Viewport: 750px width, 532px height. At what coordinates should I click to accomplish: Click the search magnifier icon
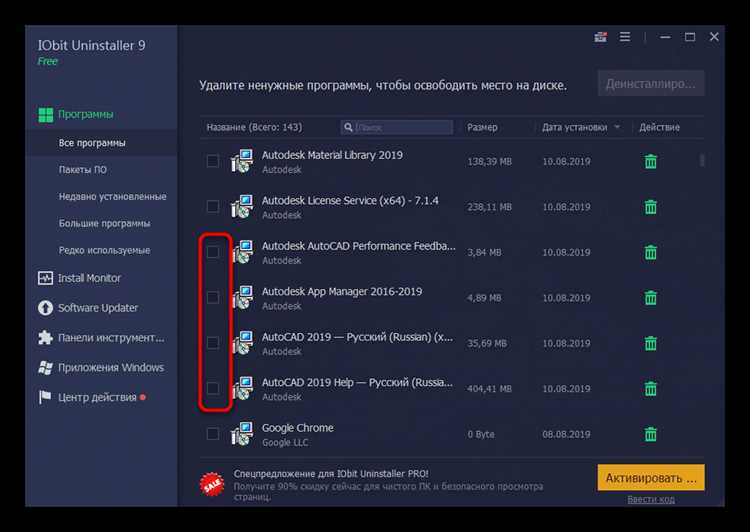348,127
